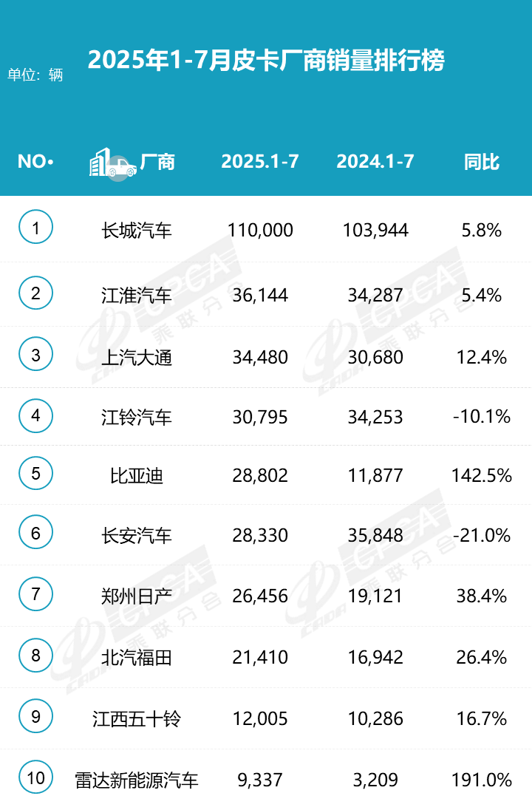Click the building and truck manufacturer icon
Screen dimensions: 532x810
[112, 163]
